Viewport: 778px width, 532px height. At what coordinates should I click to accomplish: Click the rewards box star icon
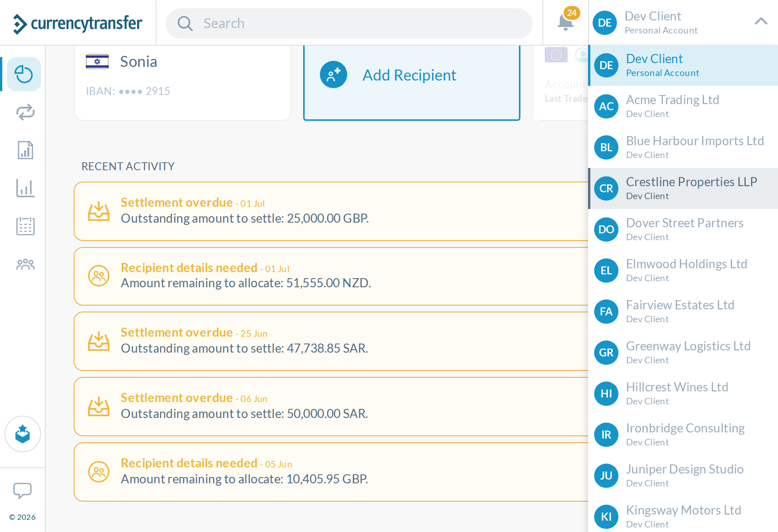(23, 434)
